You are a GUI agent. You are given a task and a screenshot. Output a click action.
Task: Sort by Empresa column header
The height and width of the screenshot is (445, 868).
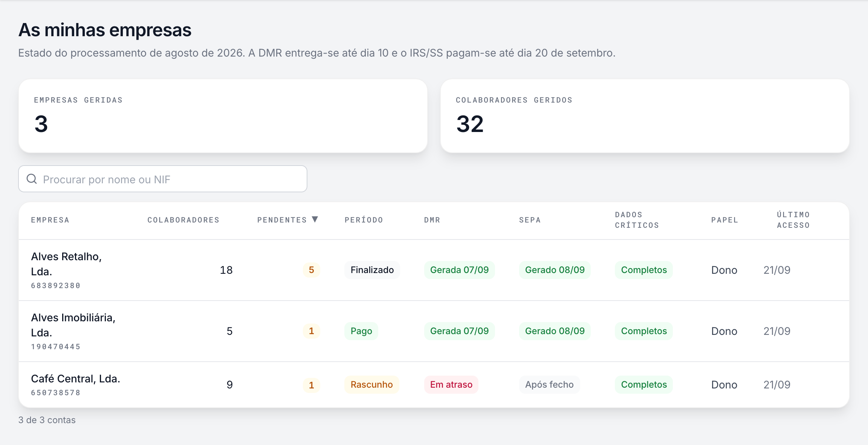pos(50,220)
